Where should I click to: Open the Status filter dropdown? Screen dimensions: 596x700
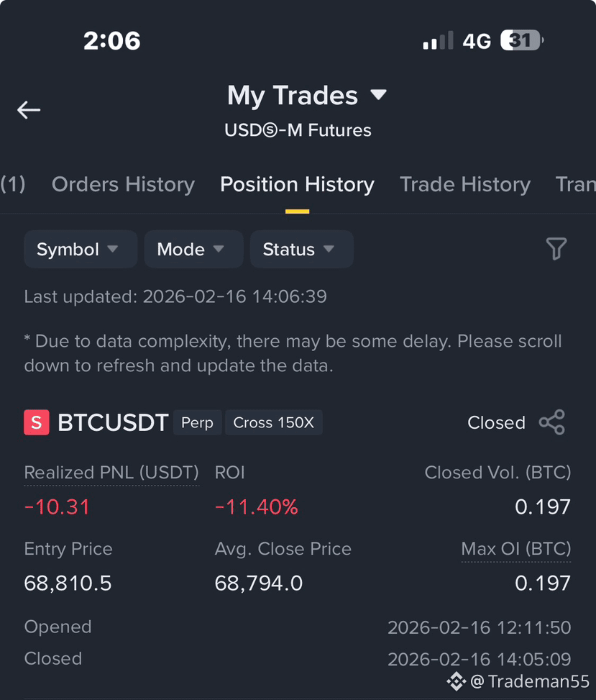[x=301, y=249]
